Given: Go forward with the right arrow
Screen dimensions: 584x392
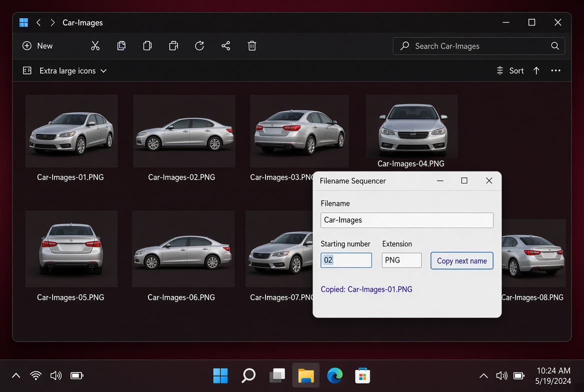Looking at the screenshot, I should tap(52, 22).
